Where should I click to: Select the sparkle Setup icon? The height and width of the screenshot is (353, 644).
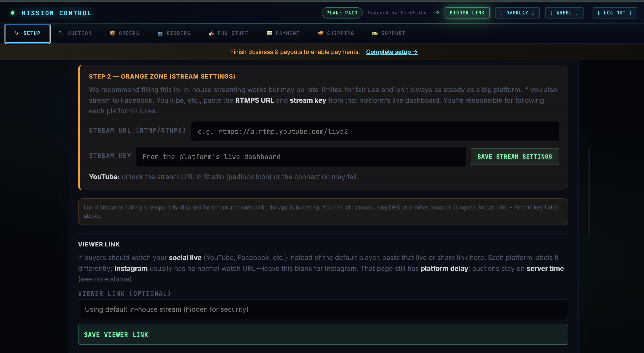[17, 33]
